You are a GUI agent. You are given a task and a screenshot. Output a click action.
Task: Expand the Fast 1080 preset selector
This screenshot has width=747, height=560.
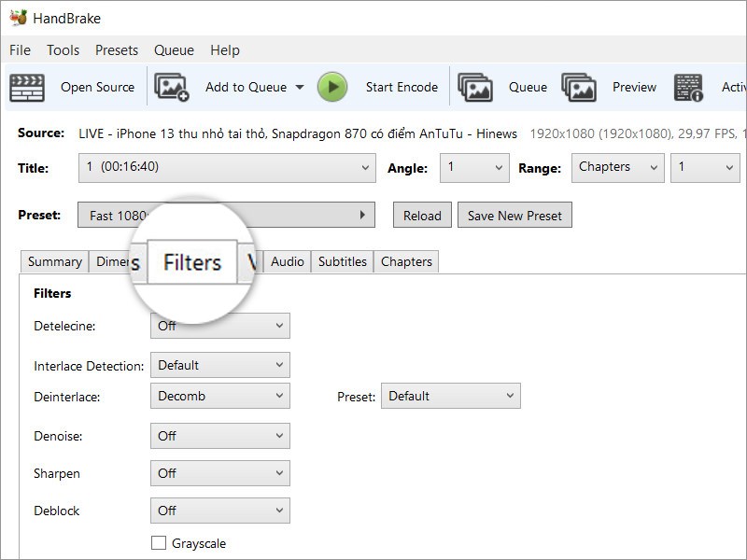226,215
